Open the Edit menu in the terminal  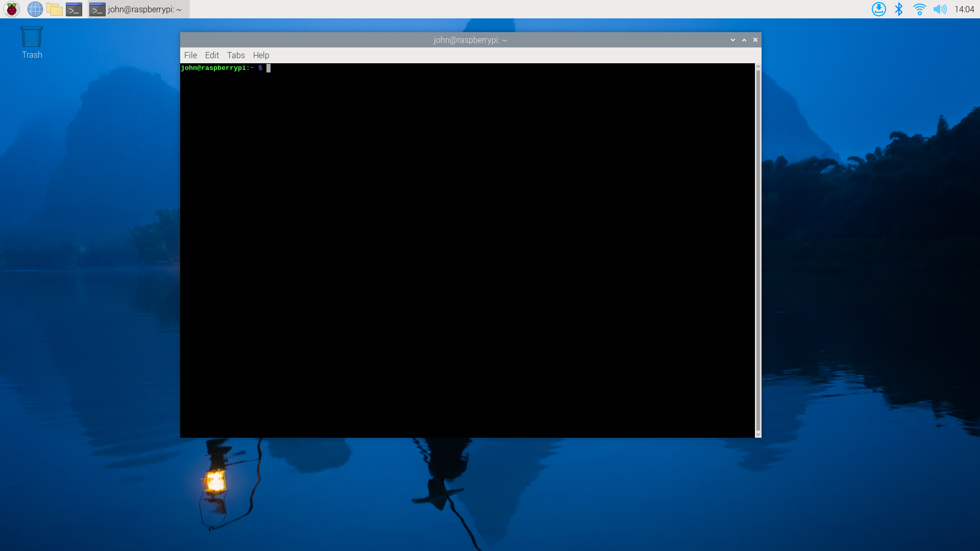(212, 55)
